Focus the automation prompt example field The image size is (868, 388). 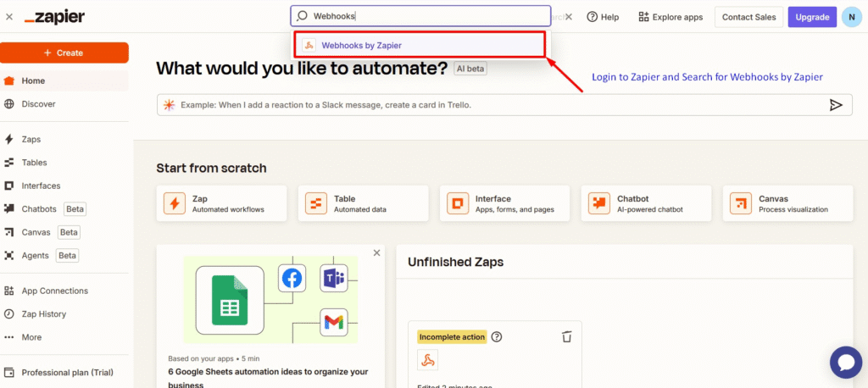click(504, 104)
